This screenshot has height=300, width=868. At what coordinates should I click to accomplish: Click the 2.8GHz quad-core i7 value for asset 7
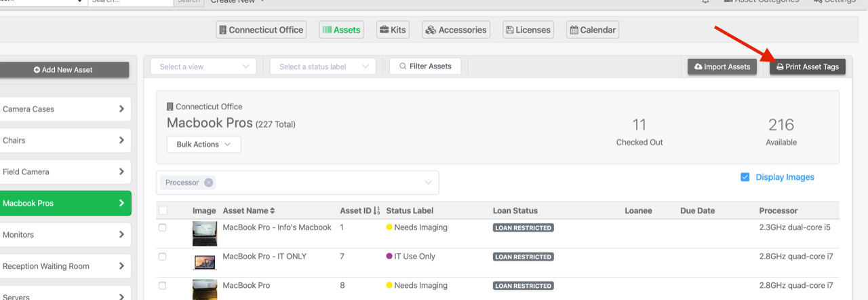point(795,257)
